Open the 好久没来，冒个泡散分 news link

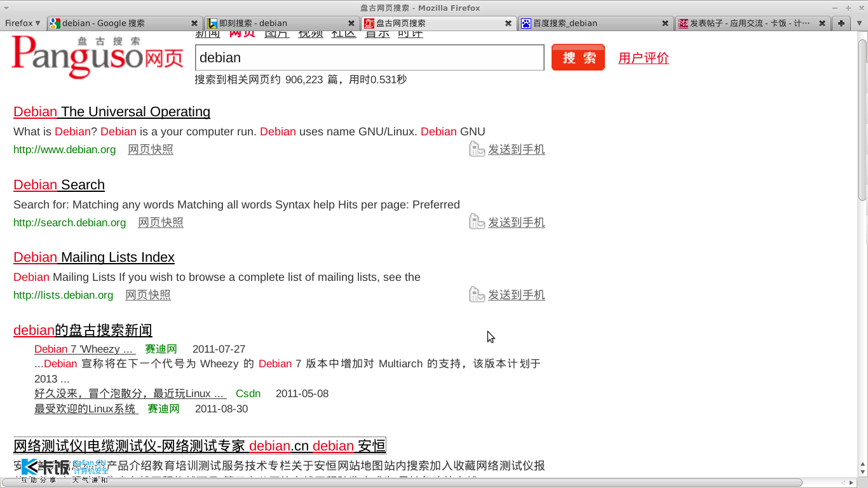[130, 393]
